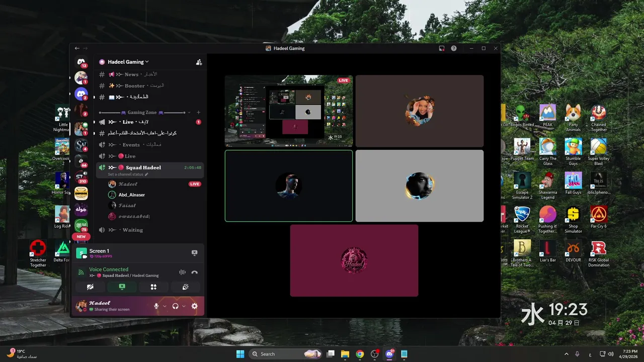Image resolution: width=644 pixels, height=362 pixels.
Task: Stop streaming Screen 1 icon
Action: coord(194,253)
